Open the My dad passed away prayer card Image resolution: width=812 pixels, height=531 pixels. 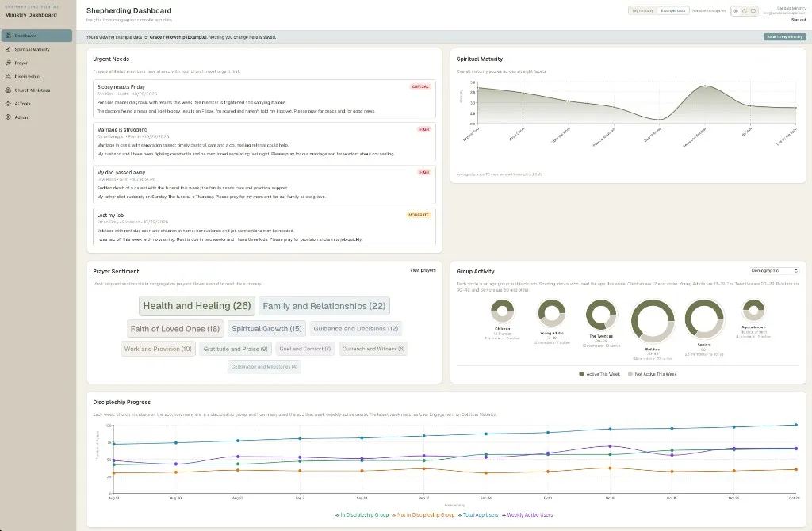(265, 184)
